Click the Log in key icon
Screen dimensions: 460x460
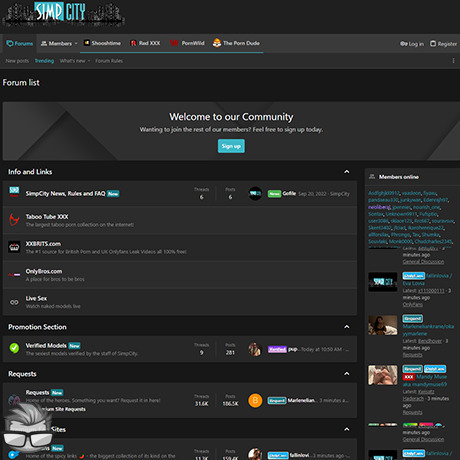coord(404,44)
